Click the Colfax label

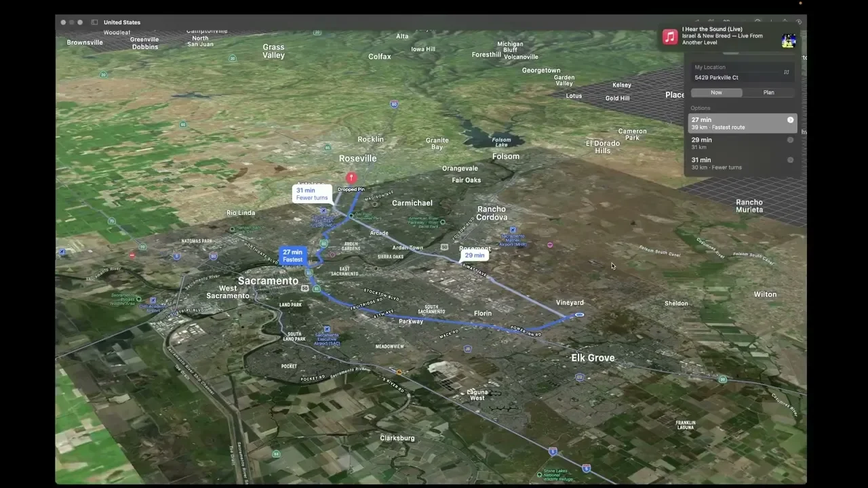tap(380, 57)
